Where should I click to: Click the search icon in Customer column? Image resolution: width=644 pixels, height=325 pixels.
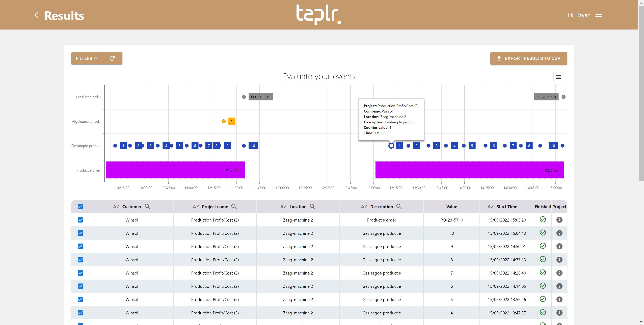pyautogui.click(x=148, y=206)
